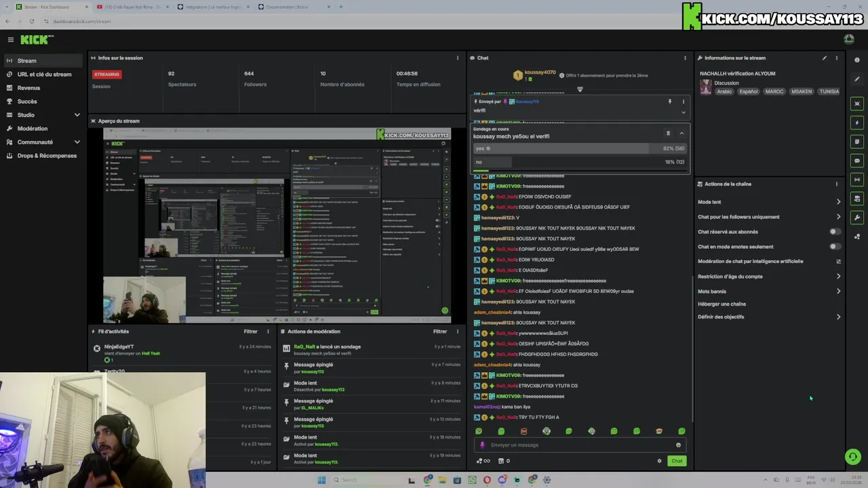Open the user avatar at header right

pyautogui.click(x=849, y=39)
